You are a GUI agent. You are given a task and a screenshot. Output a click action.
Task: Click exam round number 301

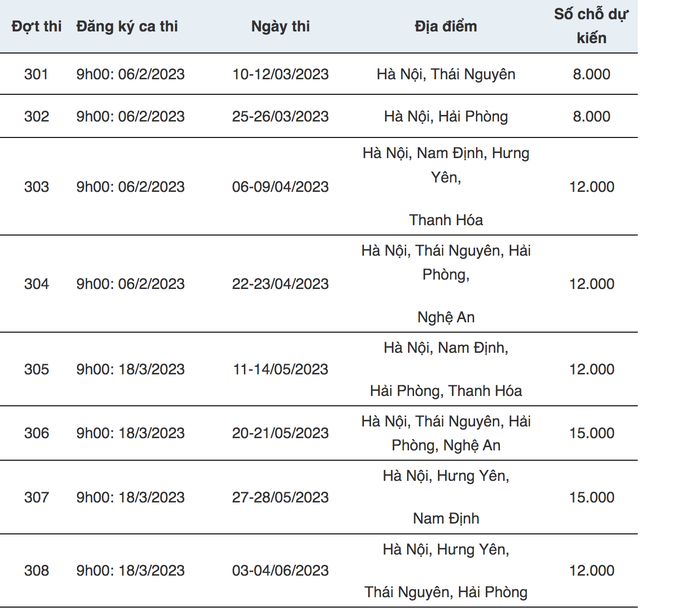[x=36, y=74]
